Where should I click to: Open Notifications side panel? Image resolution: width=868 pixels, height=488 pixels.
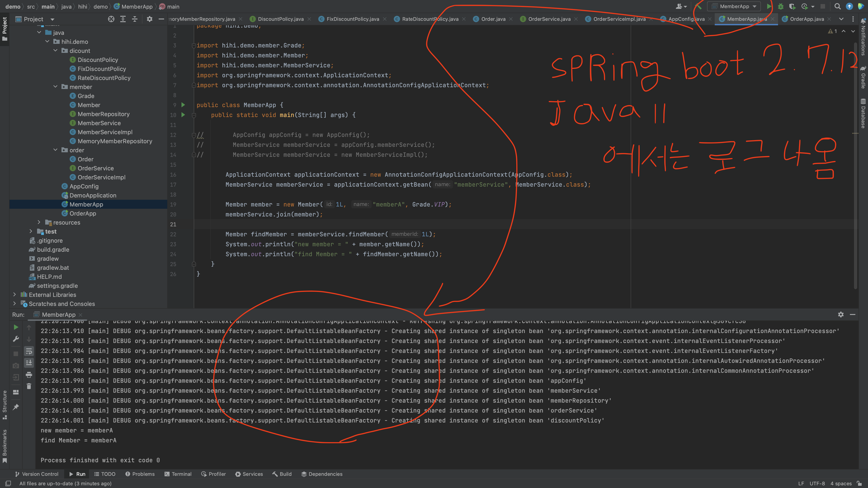point(863,36)
